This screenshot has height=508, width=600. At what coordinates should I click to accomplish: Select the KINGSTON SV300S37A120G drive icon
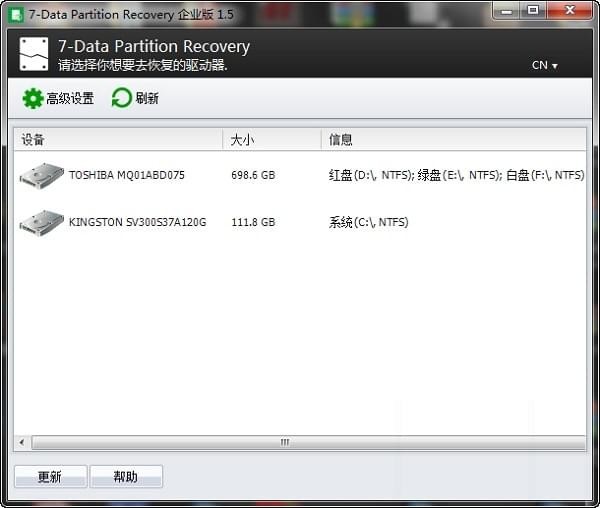point(41,223)
